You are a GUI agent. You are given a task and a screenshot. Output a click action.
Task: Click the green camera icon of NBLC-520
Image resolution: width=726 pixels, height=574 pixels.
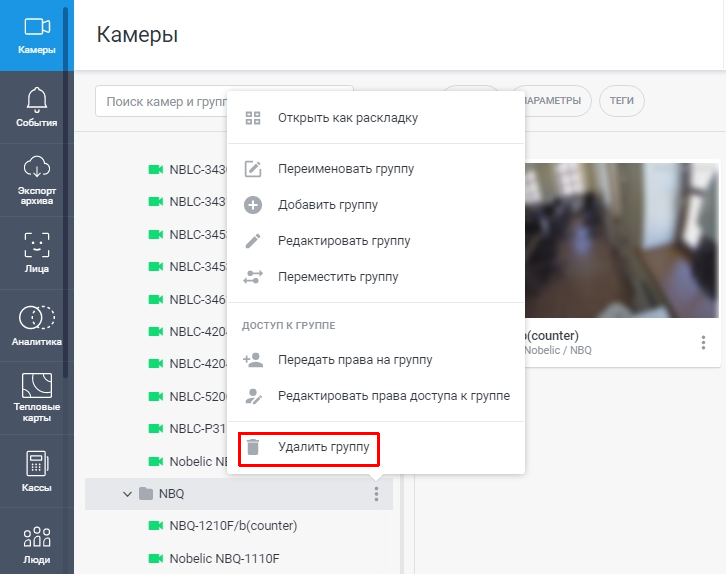(x=156, y=397)
